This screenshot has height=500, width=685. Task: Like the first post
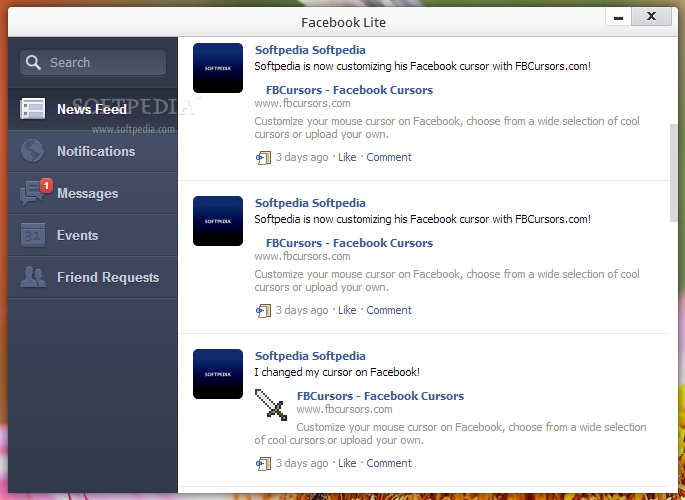coord(347,157)
